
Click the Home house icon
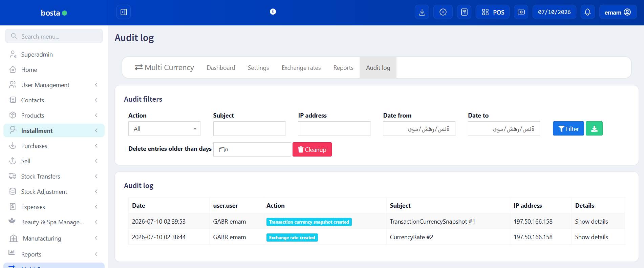click(x=13, y=69)
